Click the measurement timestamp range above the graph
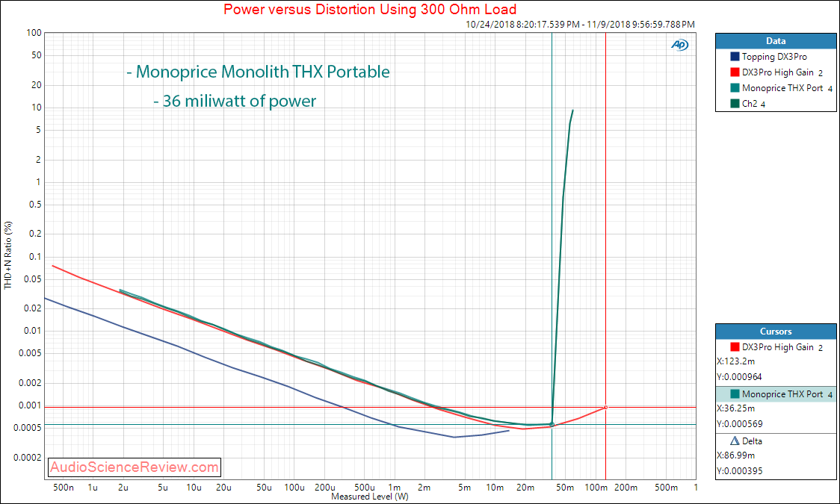Screen dimensions: 840x504 (580, 25)
